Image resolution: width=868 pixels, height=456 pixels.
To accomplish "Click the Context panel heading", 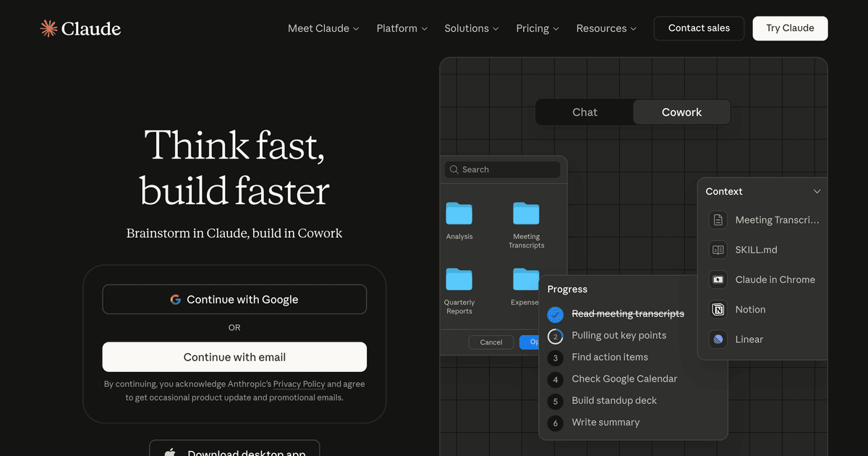I will click(x=724, y=192).
